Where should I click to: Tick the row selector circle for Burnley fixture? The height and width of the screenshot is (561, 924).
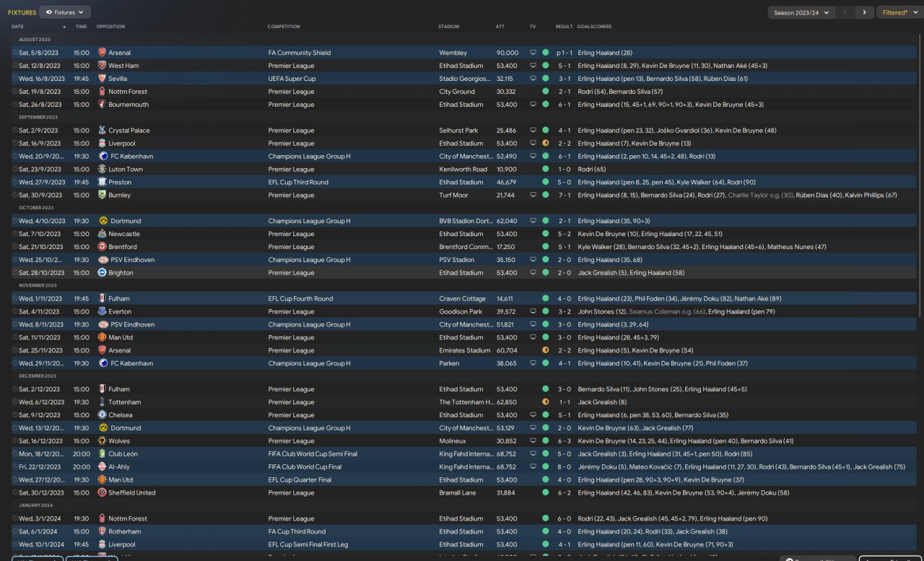[14, 196]
